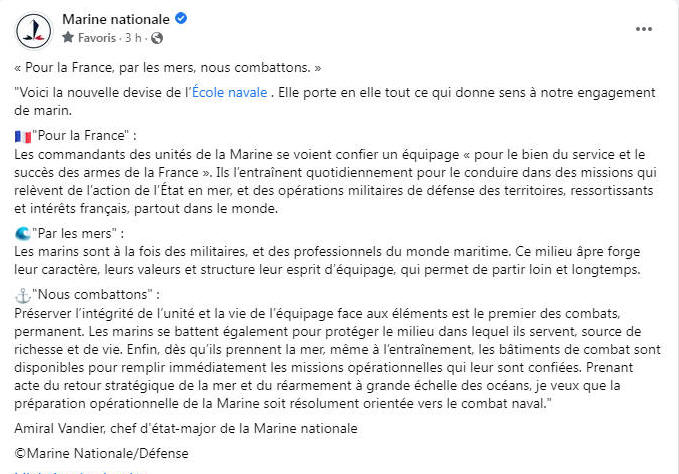Click the French flag emoji

(x=23, y=137)
